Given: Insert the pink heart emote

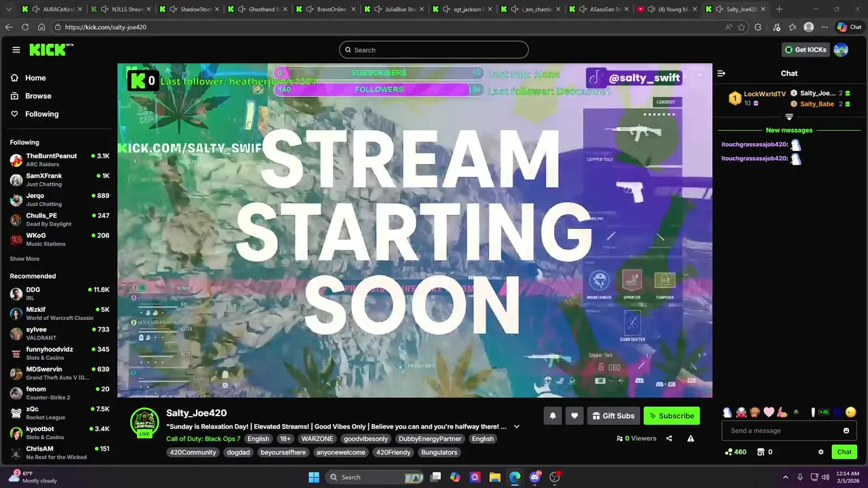Looking at the screenshot, I should (769, 412).
